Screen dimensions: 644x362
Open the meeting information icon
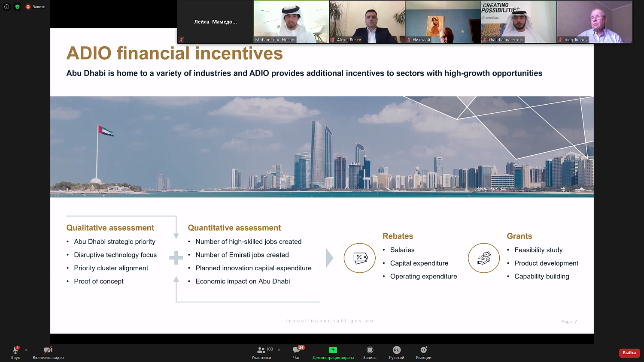(x=6, y=6)
